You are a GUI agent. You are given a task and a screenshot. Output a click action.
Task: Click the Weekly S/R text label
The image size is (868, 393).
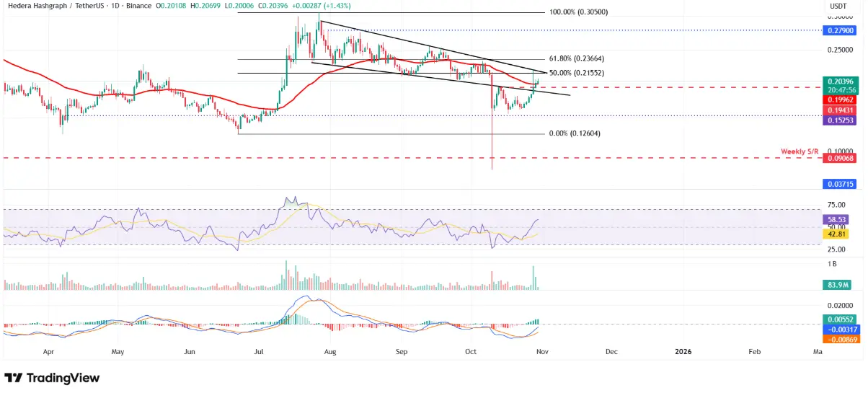pyautogui.click(x=800, y=151)
